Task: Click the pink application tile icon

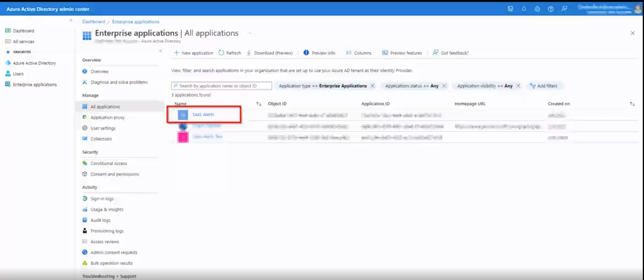Action: click(x=183, y=137)
